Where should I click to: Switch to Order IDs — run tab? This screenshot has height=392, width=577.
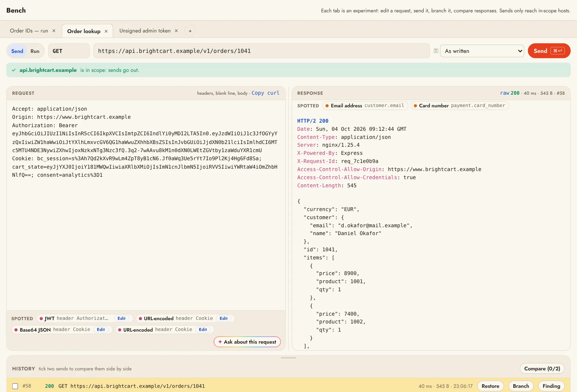pyautogui.click(x=29, y=31)
